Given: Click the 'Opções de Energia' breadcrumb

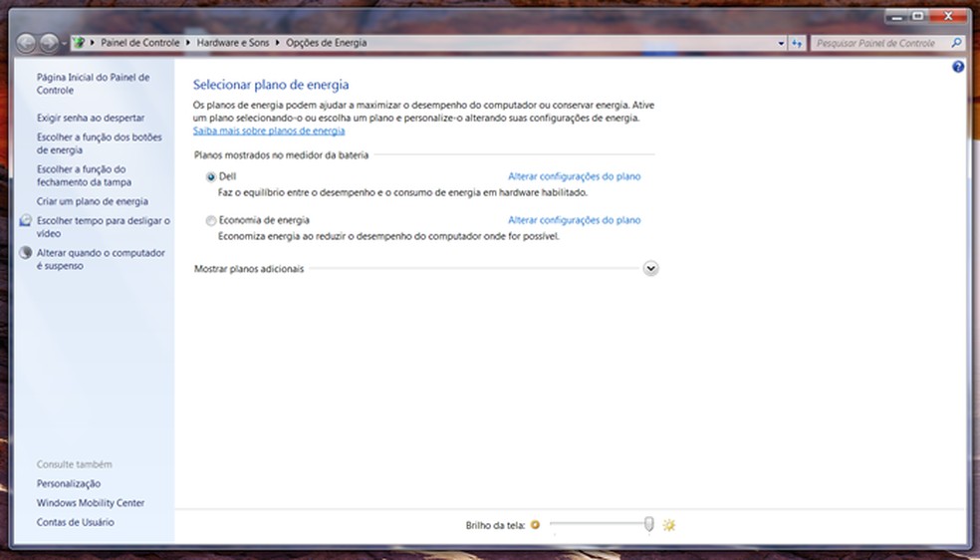Looking at the screenshot, I should click(327, 43).
